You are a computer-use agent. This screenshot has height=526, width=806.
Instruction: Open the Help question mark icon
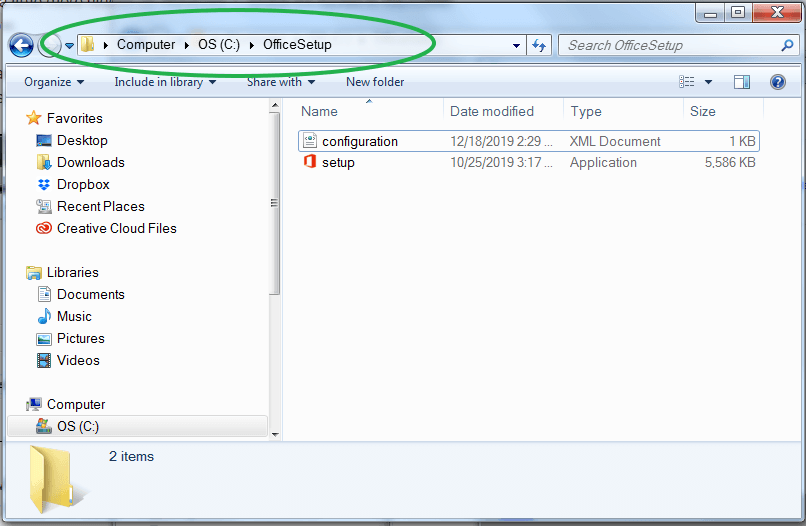pos(777,82)
